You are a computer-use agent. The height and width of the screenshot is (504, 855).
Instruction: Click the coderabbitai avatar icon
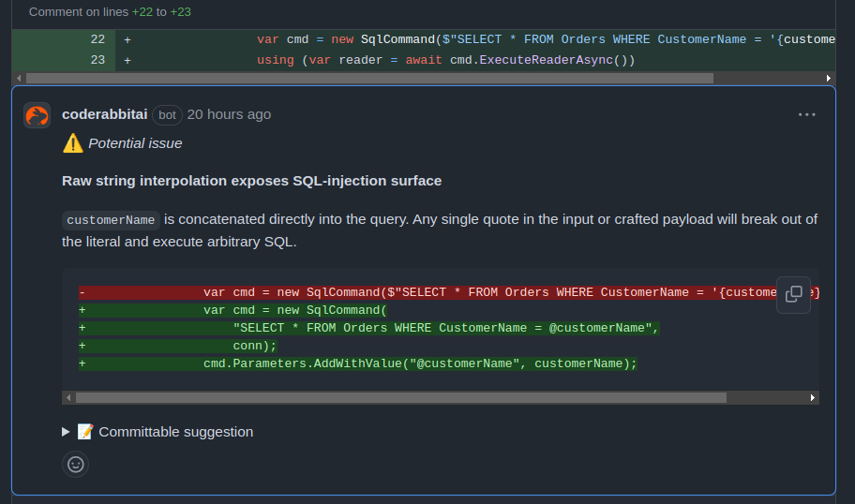(37, 115)
